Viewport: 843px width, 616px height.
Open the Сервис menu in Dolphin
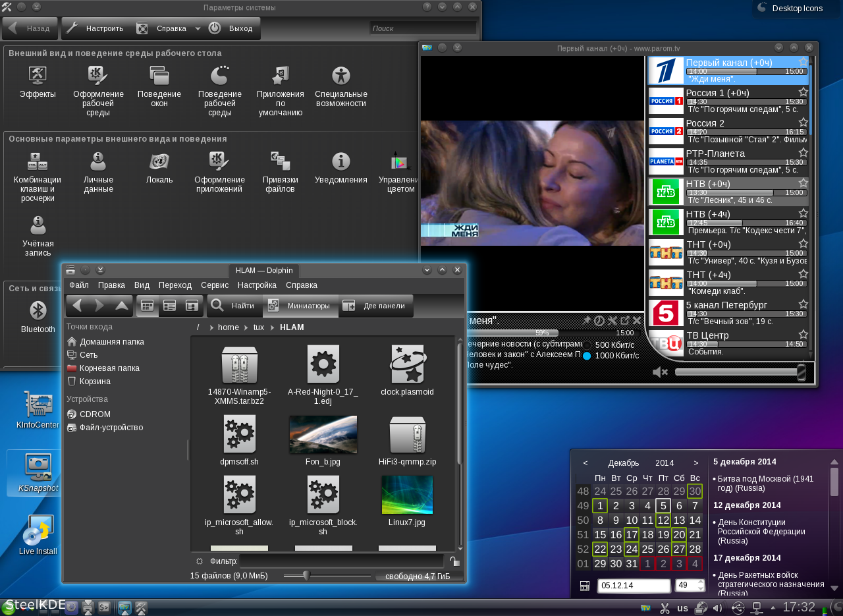point(215,285)
